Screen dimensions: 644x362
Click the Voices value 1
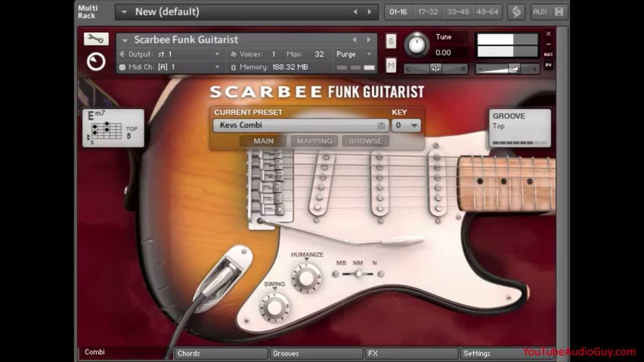274,54
